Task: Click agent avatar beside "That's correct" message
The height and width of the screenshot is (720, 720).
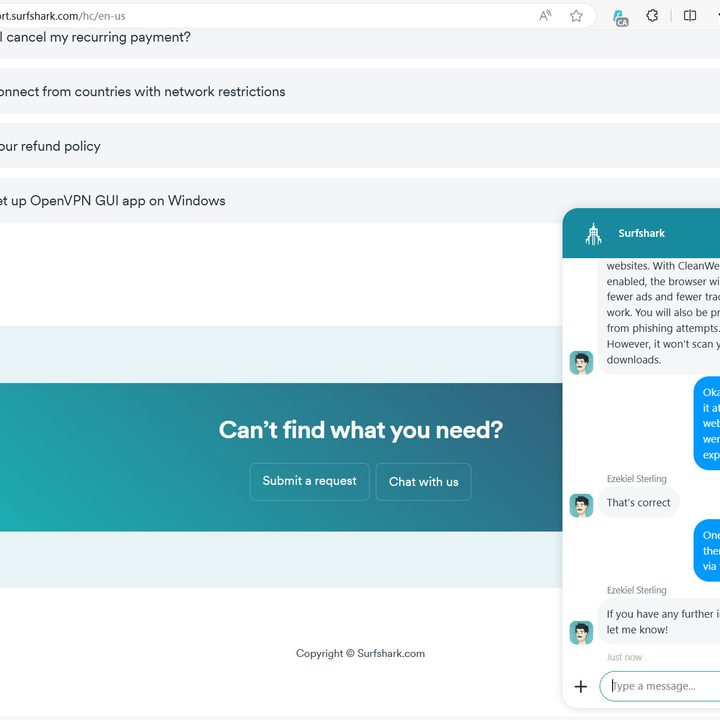Action: 581,506
